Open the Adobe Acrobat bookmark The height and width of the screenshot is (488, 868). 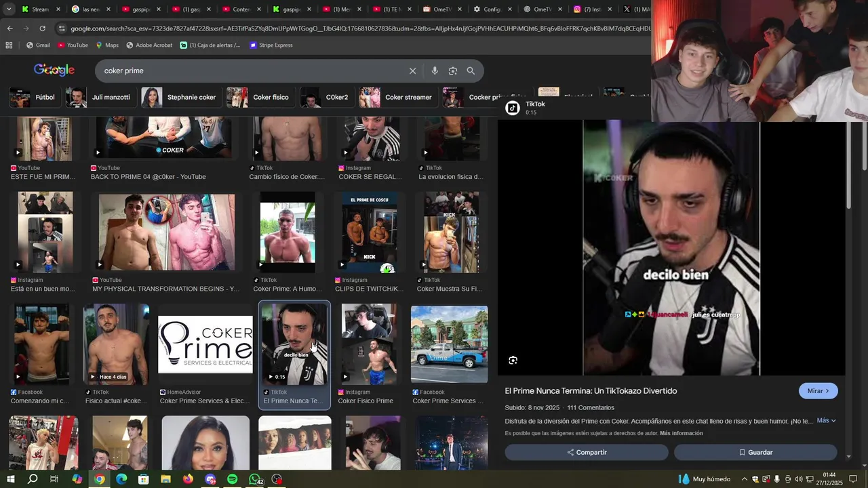tap(149, 45)
